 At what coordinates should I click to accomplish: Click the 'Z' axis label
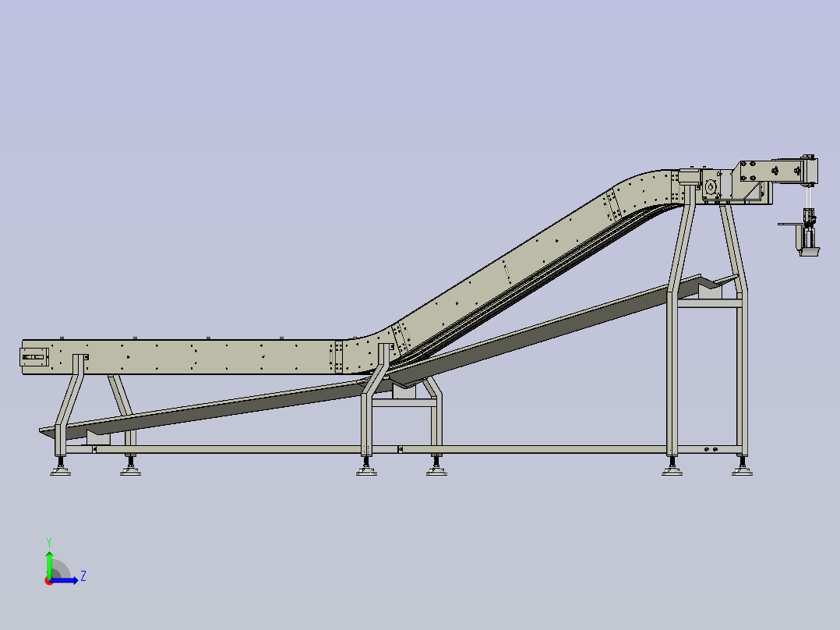pos(83,576)
